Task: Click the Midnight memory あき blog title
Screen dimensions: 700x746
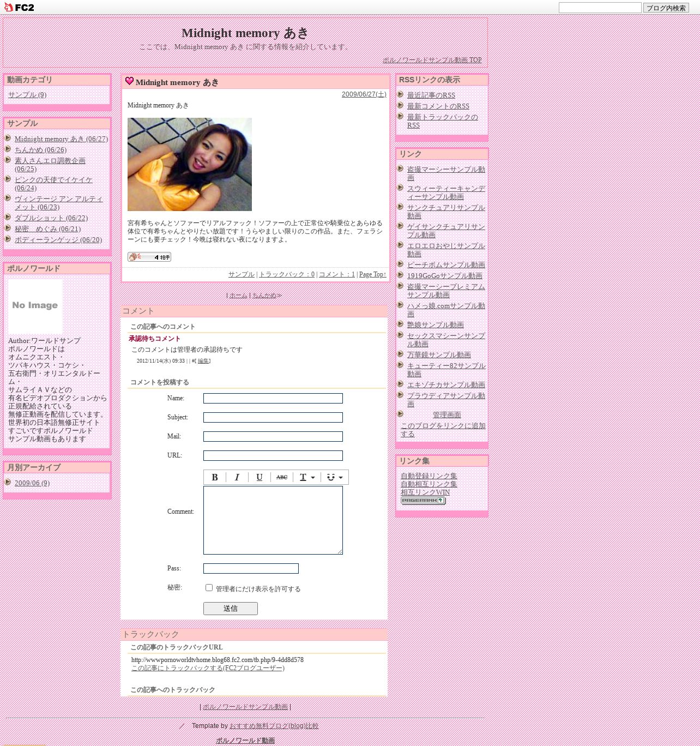Action: tap(245, 33)
